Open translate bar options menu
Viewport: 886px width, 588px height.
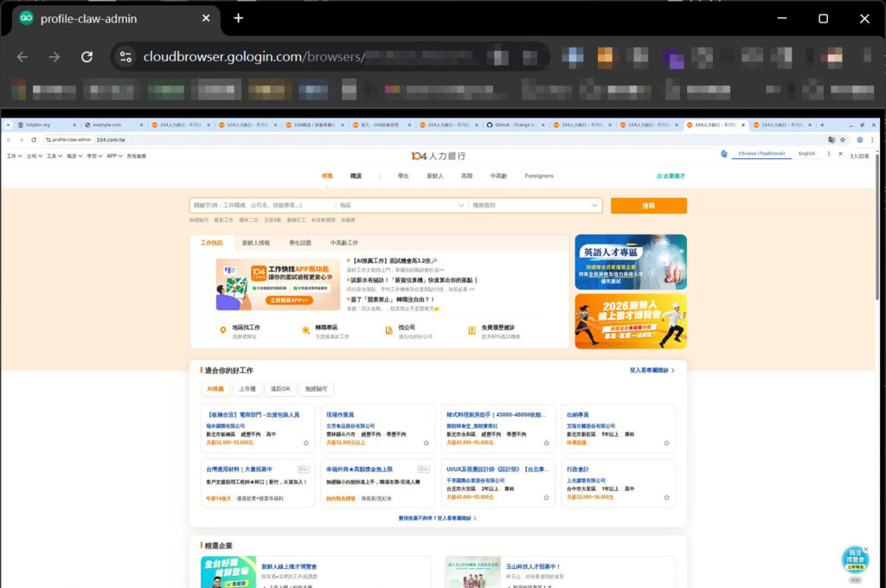coord(829,154)
